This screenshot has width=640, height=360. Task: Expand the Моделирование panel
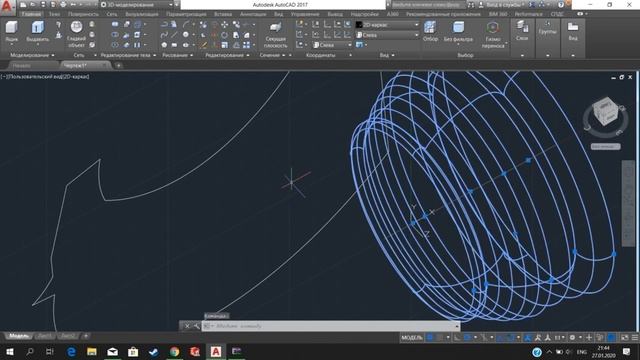32,55
